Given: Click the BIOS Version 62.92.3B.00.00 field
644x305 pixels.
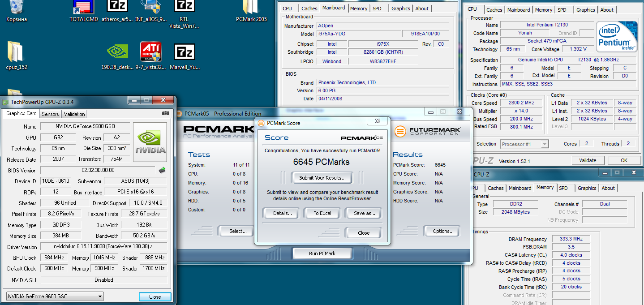Looking at the screenshot, I should [x=98, y=170].
